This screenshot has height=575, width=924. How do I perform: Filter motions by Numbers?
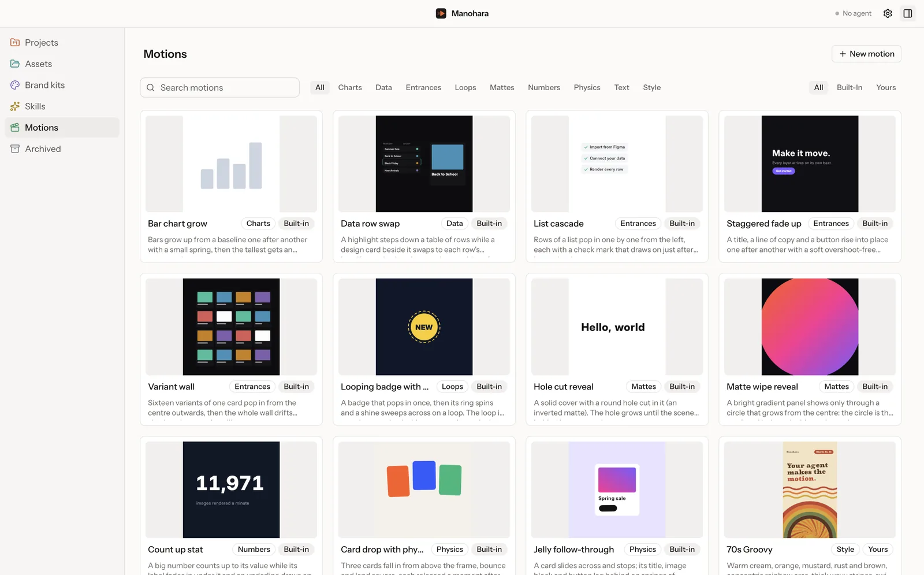pos(544,88)
